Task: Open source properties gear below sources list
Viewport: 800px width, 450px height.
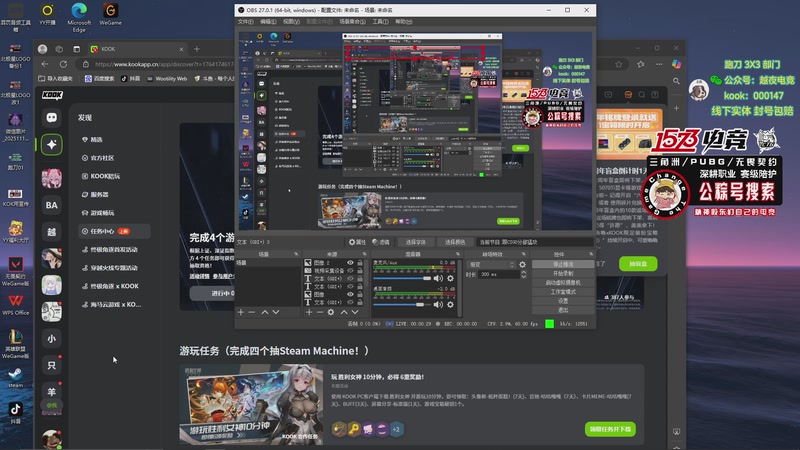Action: 331,312
